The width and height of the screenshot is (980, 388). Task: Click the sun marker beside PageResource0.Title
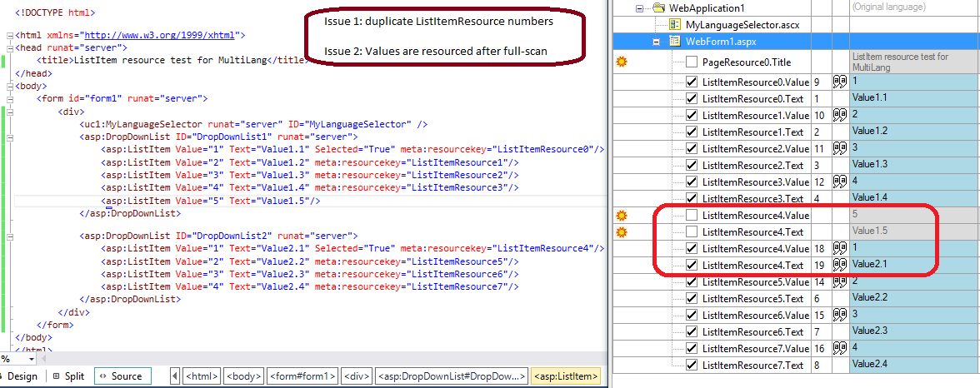pyautogui.click(x=621, y=62)
